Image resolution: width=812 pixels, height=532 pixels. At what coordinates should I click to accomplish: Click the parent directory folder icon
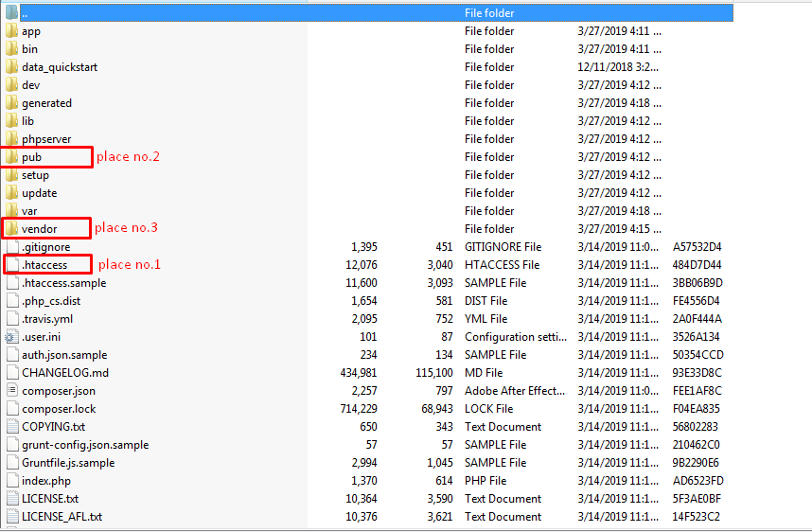[11, 13]
